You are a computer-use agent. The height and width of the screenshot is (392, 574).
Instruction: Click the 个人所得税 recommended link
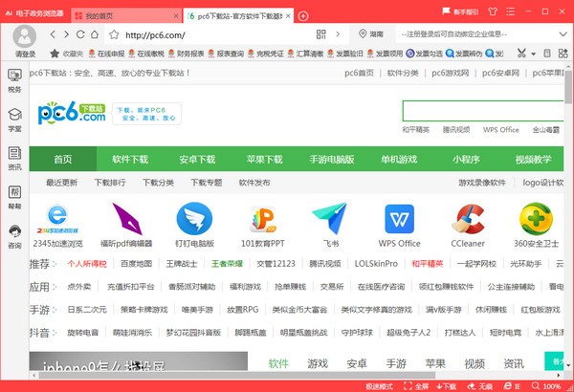pos(87,262)
